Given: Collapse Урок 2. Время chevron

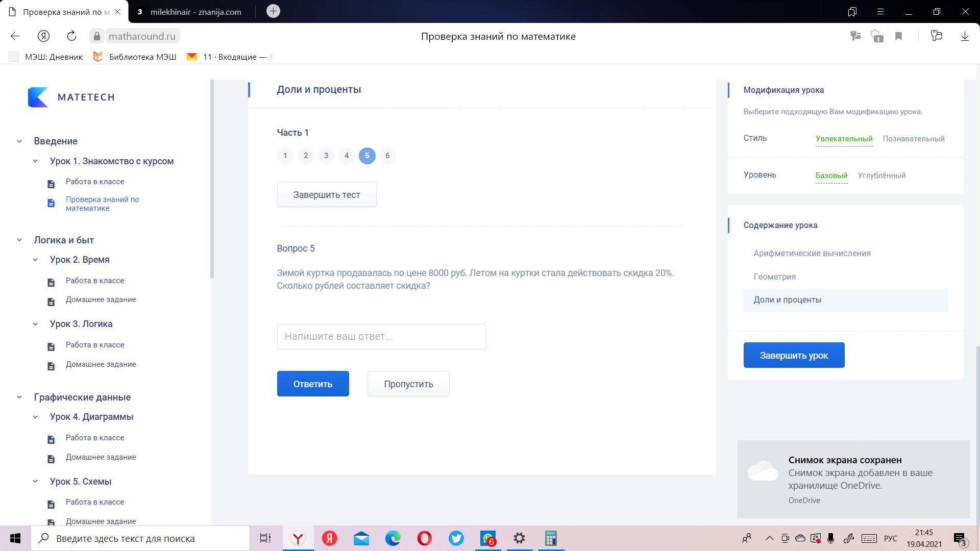Looking at the screenshot, I should tap(35, 260).
